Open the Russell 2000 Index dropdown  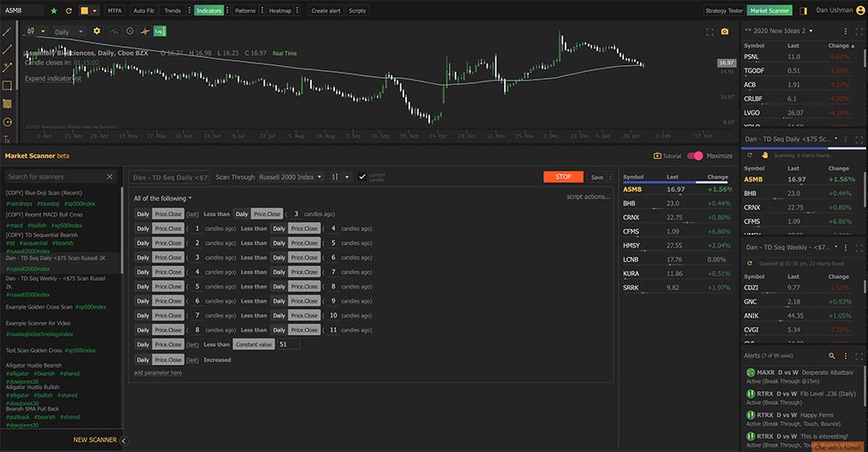[x=290, y=176]
